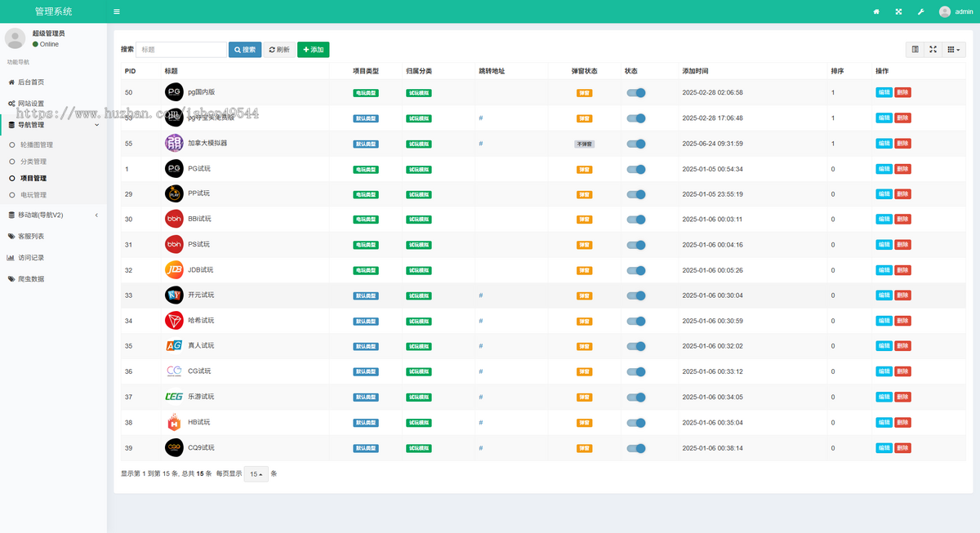Toggle status switch for BBi试玩 row
The height and width of the screenshot is (533, 980).
(x=636, y=220)
